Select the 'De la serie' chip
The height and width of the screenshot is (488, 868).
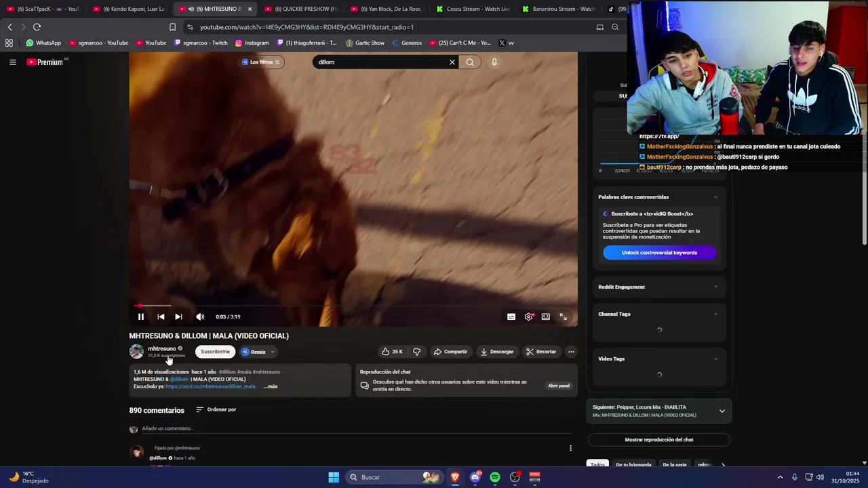pyautogui.click(x=675, y=465)
